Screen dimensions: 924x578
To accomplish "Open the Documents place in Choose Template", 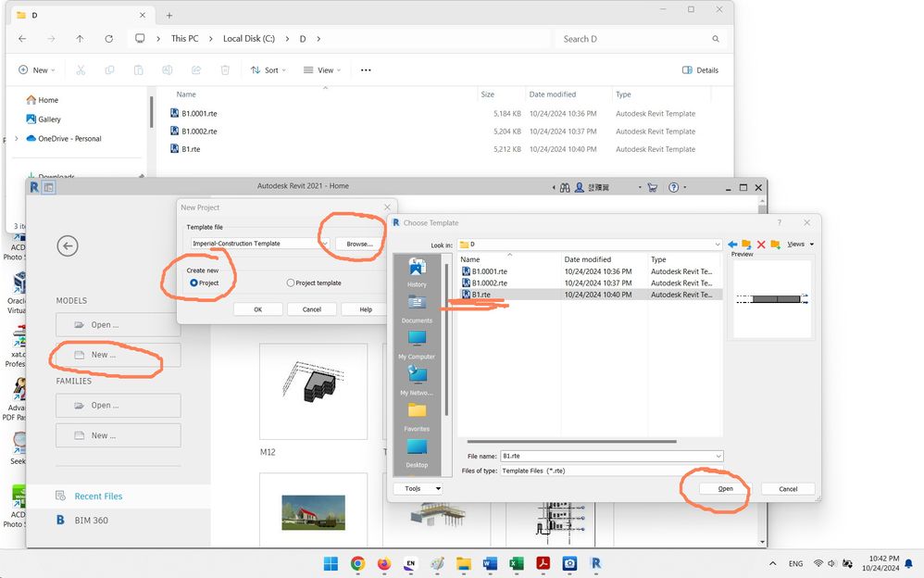I will pyautogui.click(x=417, y=308).
